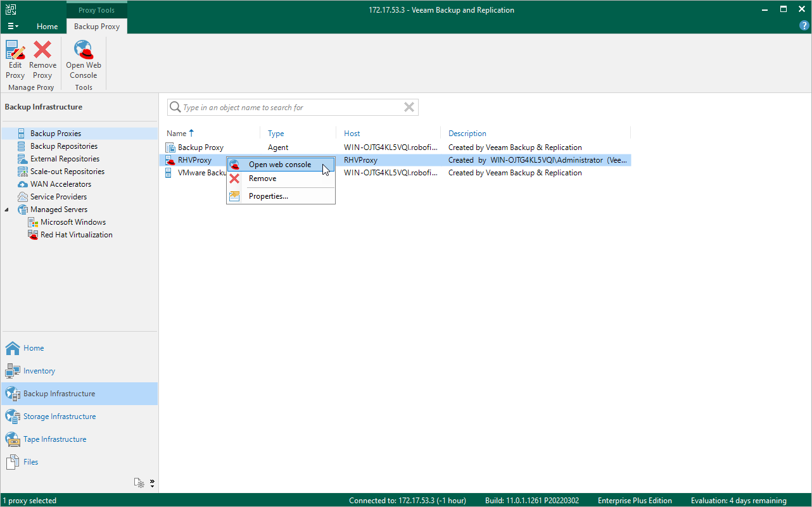Click the Backup Proxies tree icon
The width and height of the screenshot is (812, 507).
tap(22, 134)
